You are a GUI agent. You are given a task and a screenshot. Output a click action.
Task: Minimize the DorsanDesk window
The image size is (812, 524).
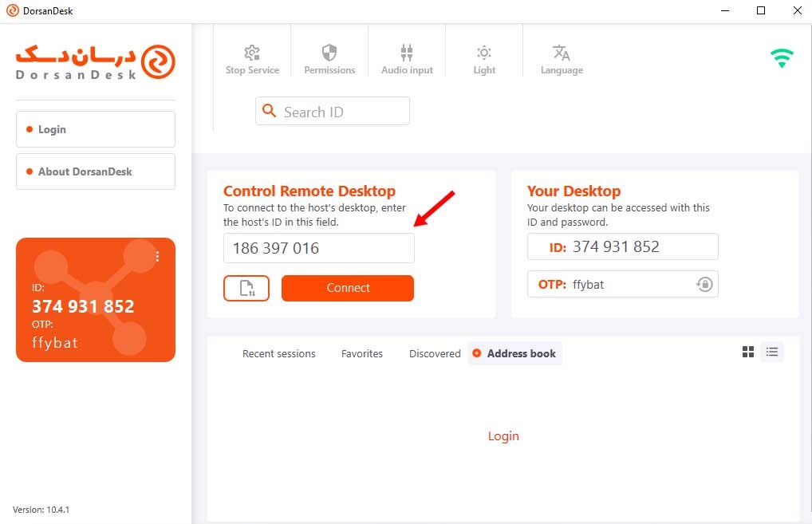[x=725, y=10]
